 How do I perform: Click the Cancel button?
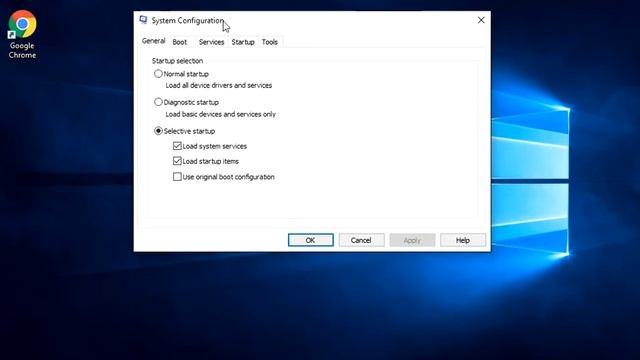[361, 240]
